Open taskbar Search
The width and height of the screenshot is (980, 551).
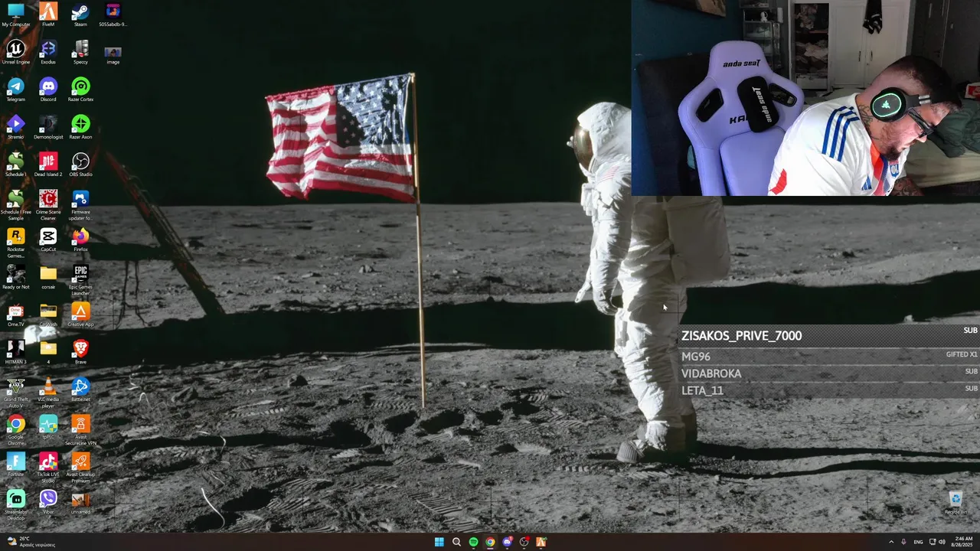(456, 542)
